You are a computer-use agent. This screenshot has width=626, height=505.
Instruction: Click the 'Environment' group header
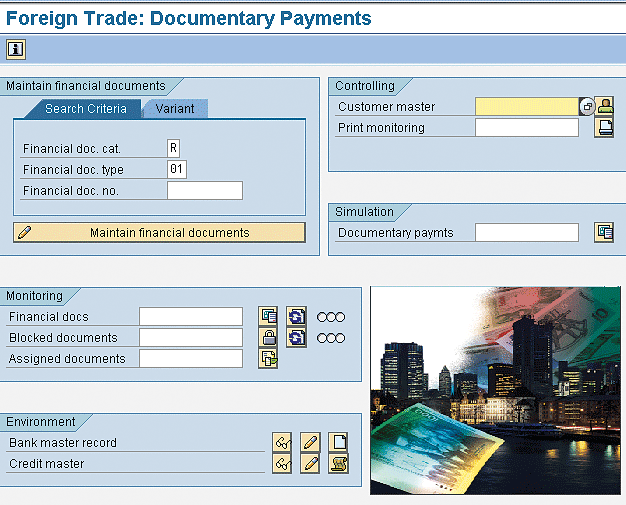tap(41, 422)
